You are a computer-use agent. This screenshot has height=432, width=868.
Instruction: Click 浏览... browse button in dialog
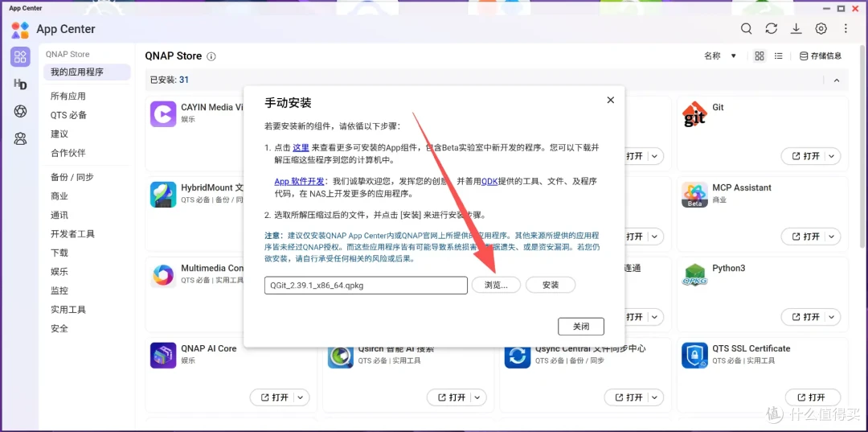[496, 286]
